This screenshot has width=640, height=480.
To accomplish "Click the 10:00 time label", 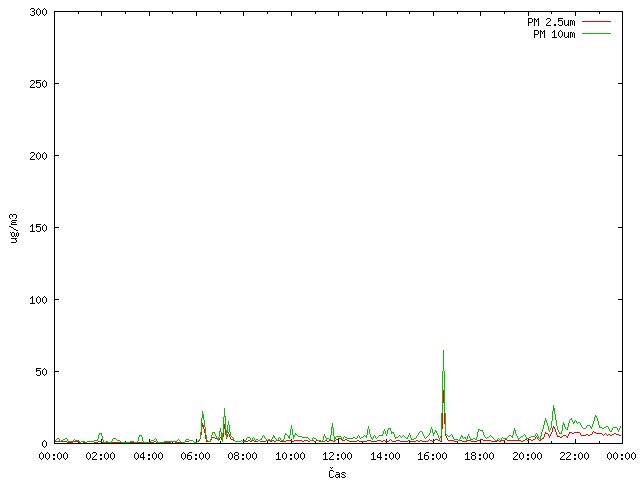I will [x=290, y=456].
